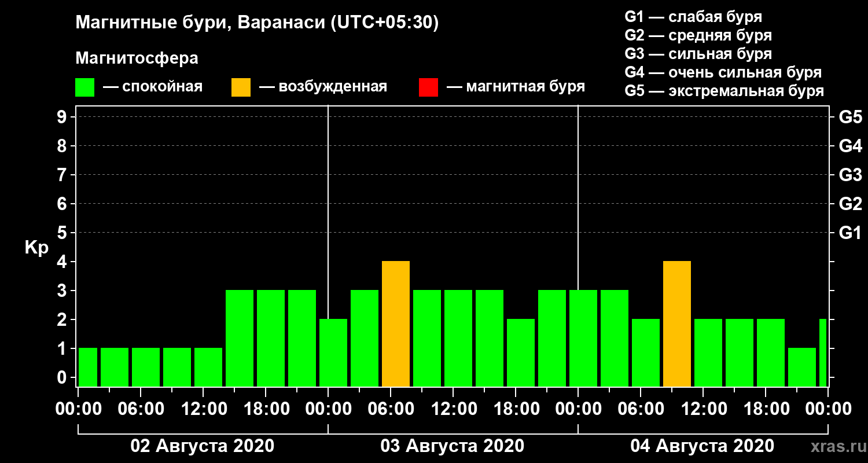Click the green 'спокойная' legend swatch

pos(84,87)
